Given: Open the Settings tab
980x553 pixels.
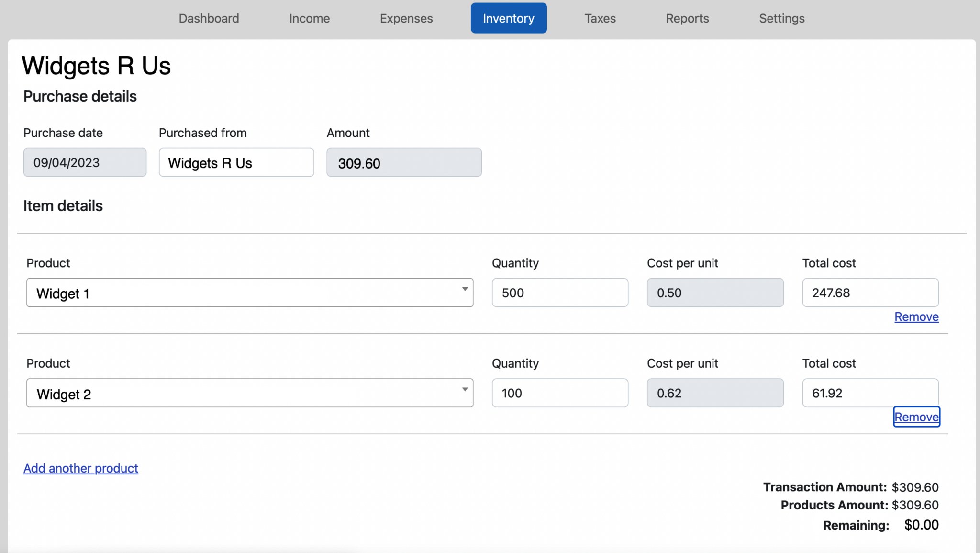Looking at the screenshot, I should pos(781,18).
